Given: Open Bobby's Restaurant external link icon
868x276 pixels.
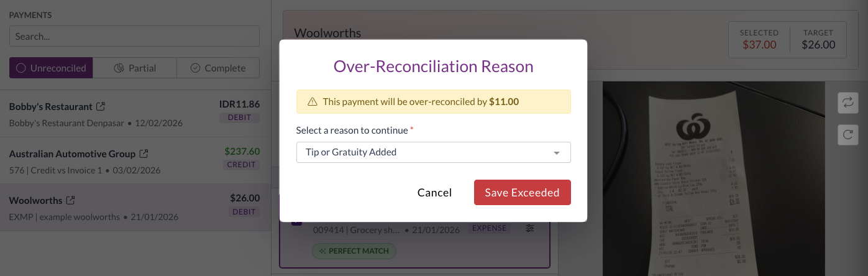Looking at the screenshot, I should [101, 107].
